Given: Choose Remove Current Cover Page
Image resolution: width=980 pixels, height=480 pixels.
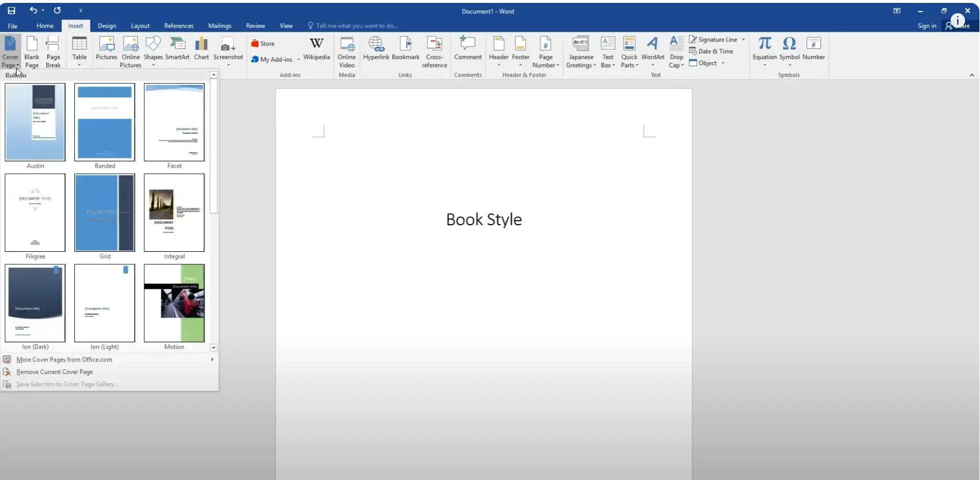Looking at the screenshot, I should [x=54, y=372].
